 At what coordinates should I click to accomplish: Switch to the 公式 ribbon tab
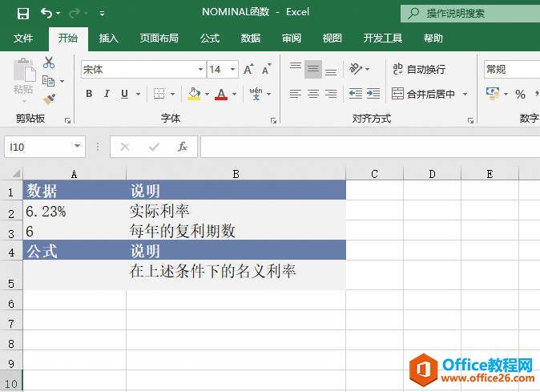(210, 38)
